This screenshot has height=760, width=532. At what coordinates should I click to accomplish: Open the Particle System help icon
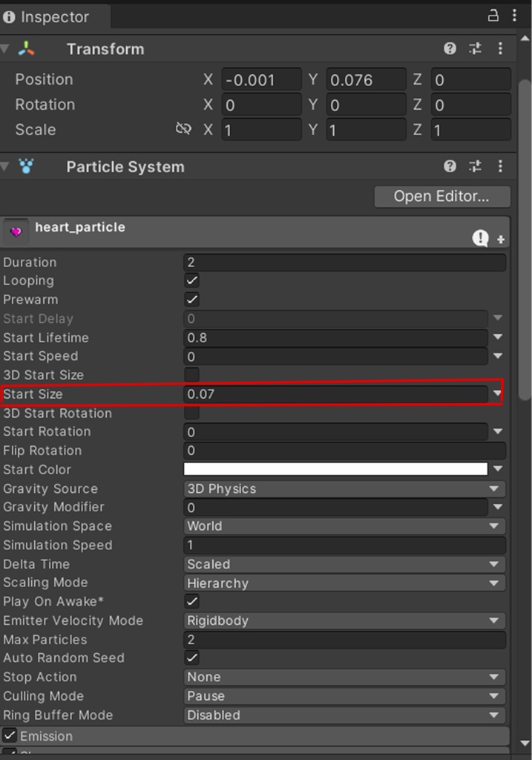click(x=450, y=166)
